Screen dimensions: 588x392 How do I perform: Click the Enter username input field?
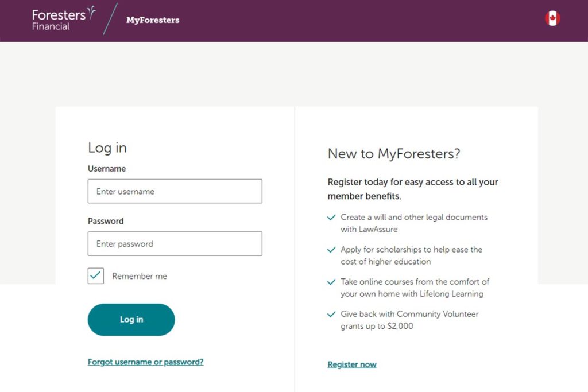click(x=175, y=191)
